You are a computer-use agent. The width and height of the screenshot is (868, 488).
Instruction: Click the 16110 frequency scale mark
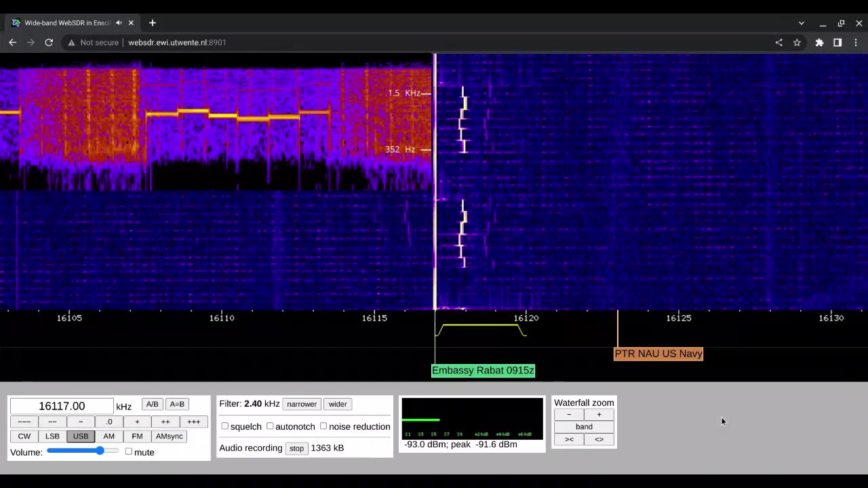point(222,318)
